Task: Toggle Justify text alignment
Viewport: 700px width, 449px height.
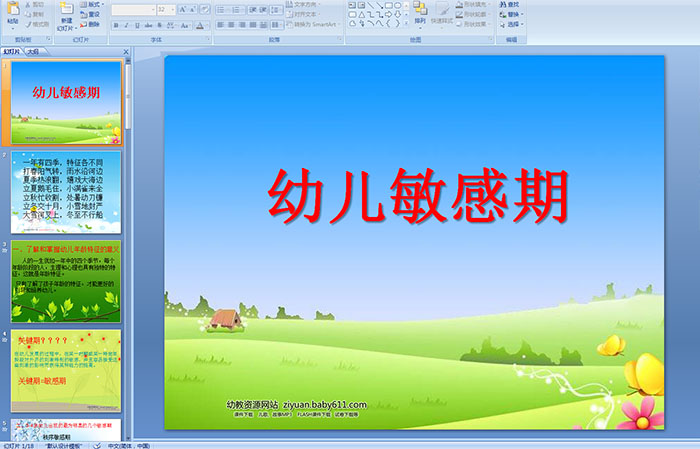Action: tap(253, 25)
